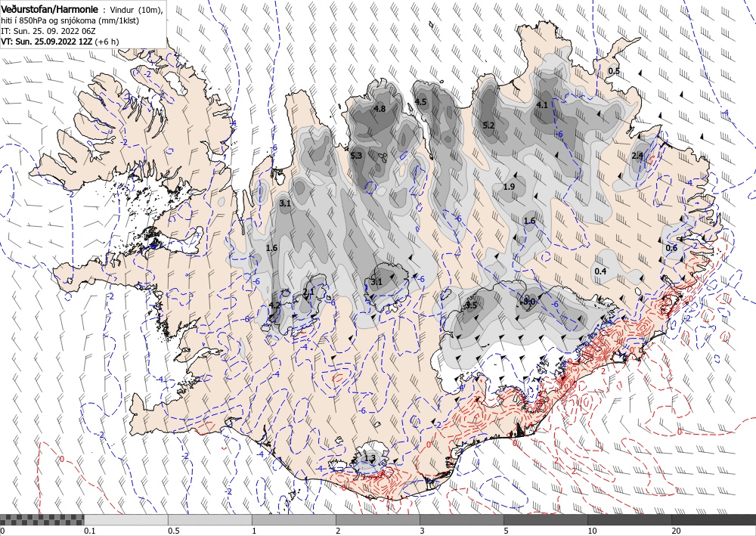The image size is (756, 536).
Task: Click the 5.3 snowfall value on the map
Action: pyautogui.click(x=356, y=156)
